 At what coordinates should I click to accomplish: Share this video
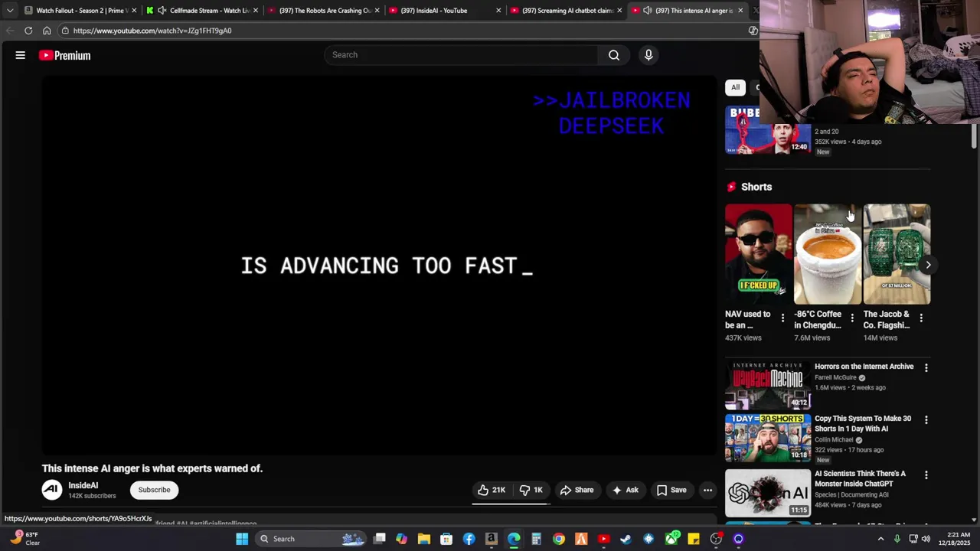tap(577, 490)
